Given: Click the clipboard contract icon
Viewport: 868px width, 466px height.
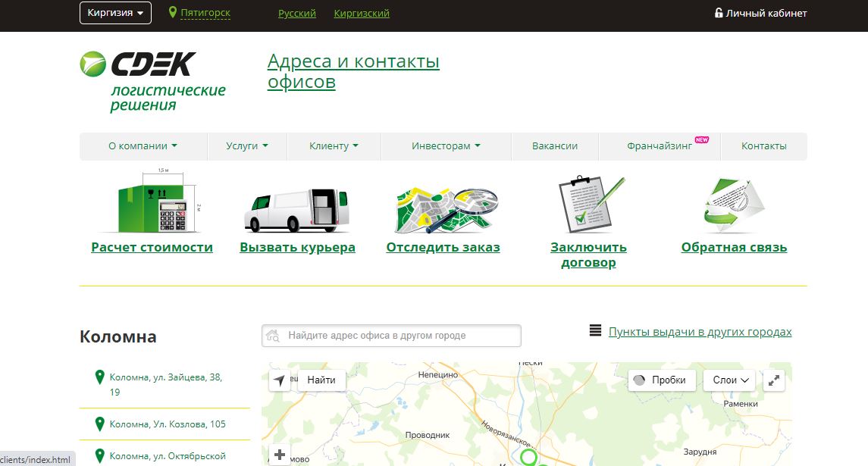Looking at the screenshot, I should [591, 205].
